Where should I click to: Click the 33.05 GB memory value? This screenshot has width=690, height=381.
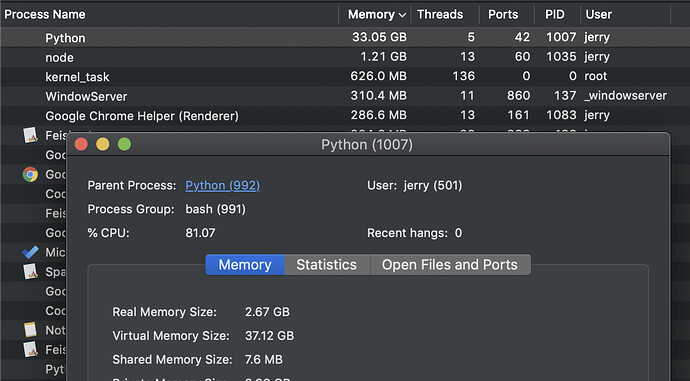[x=379, y=37]
